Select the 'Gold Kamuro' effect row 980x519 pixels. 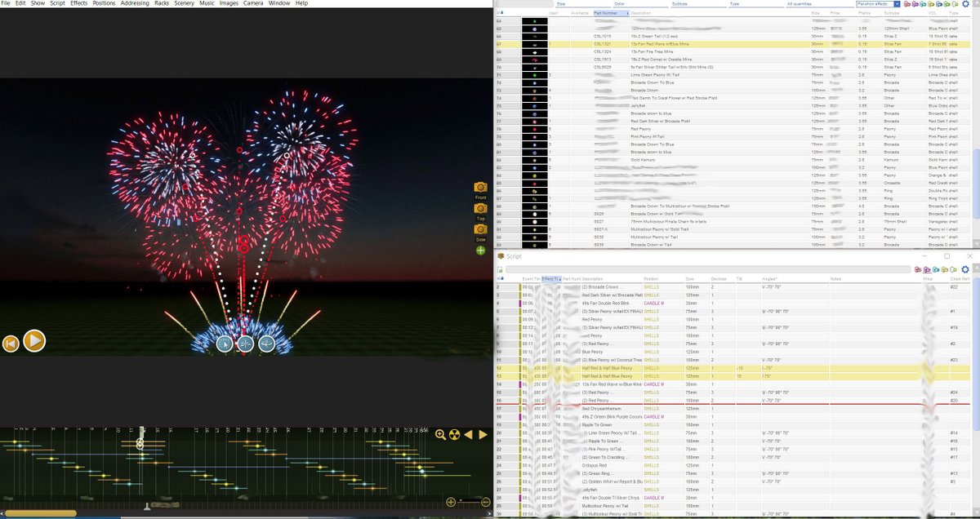(735, 160)
